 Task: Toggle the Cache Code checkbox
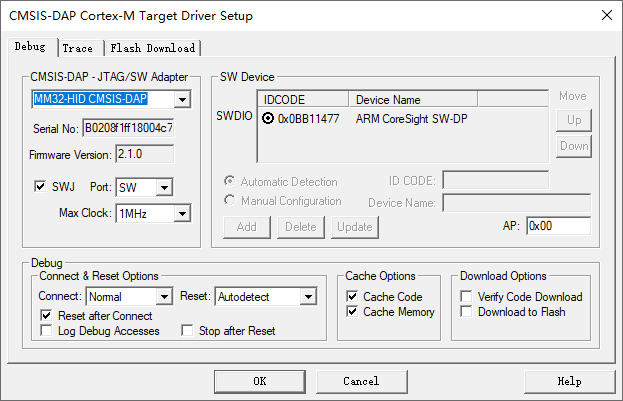click(352, 297)
